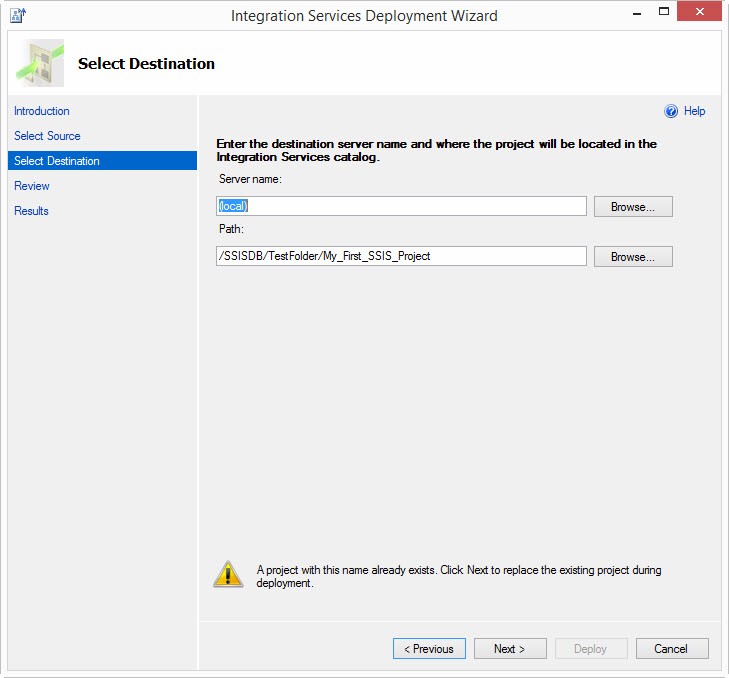Open the Help link

point(694,111)
